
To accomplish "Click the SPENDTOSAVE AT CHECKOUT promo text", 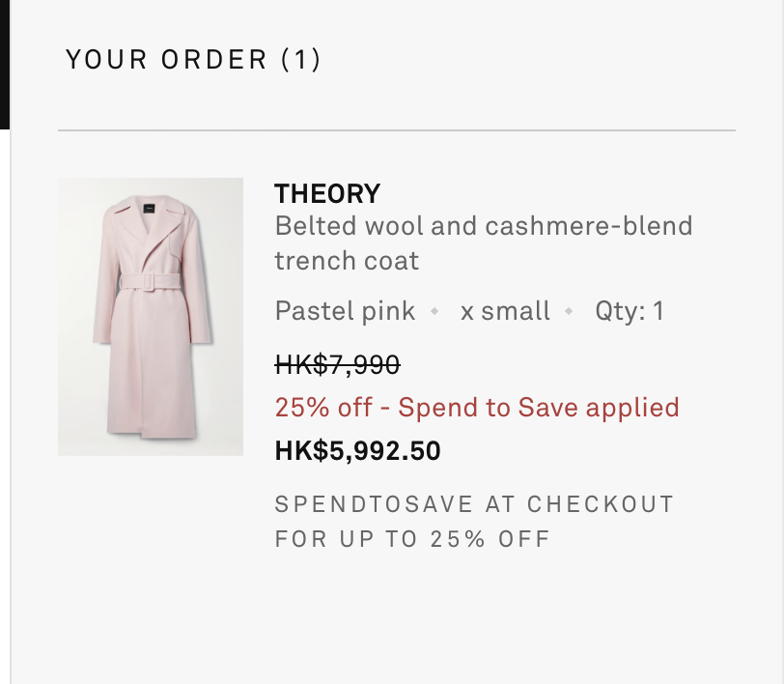I will pyautogui.click(x=474, y=504).
